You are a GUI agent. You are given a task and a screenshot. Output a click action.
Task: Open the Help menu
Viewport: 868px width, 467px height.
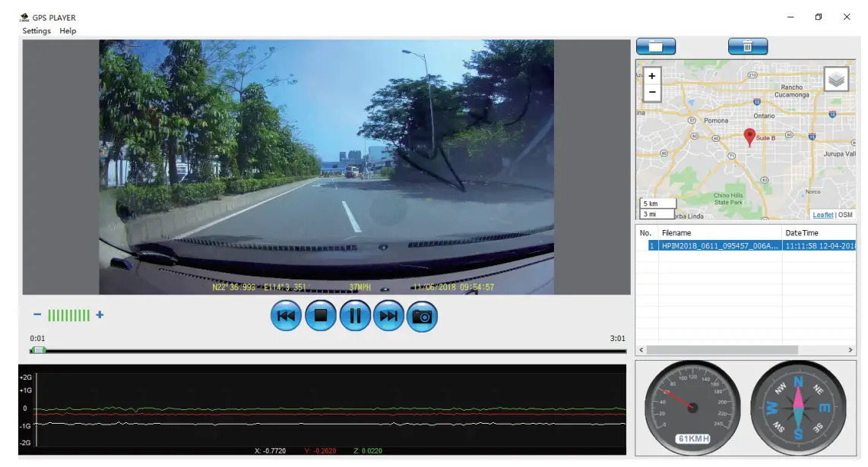tap(68, 30)
